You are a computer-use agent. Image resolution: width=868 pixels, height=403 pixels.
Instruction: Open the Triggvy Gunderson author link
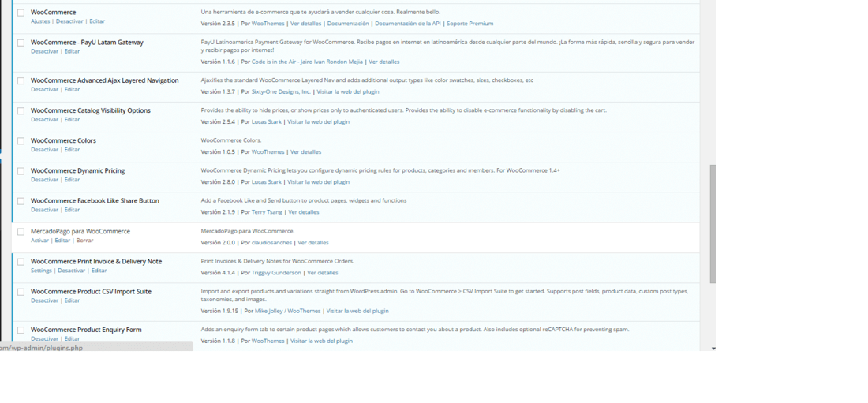pyautogui.click(x=276, y=273)
